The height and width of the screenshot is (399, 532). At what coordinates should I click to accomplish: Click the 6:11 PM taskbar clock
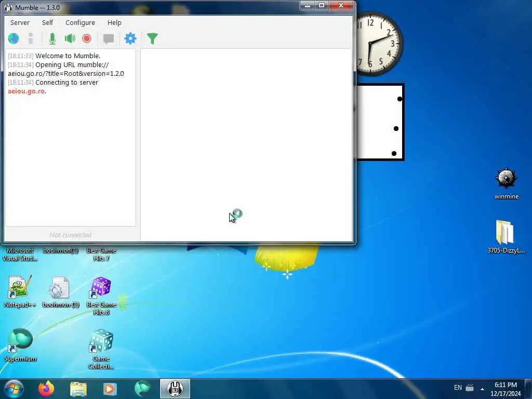click(x=506, y=389)
